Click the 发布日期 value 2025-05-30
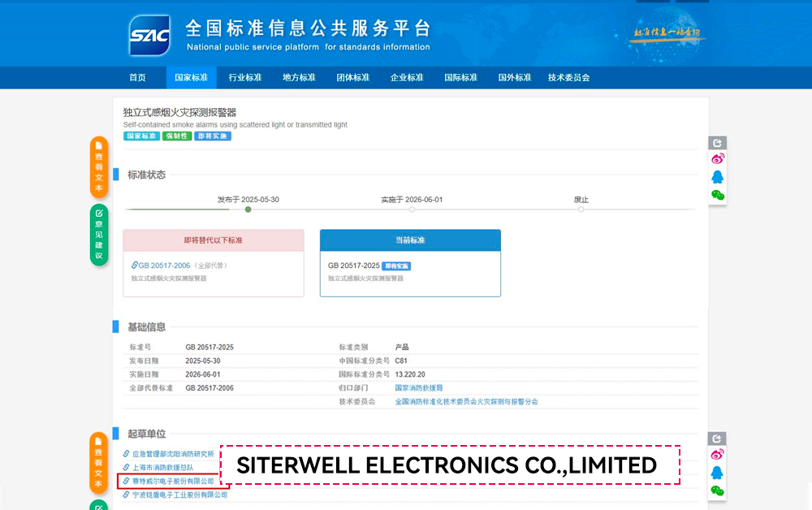 click(x=203, y=361)
